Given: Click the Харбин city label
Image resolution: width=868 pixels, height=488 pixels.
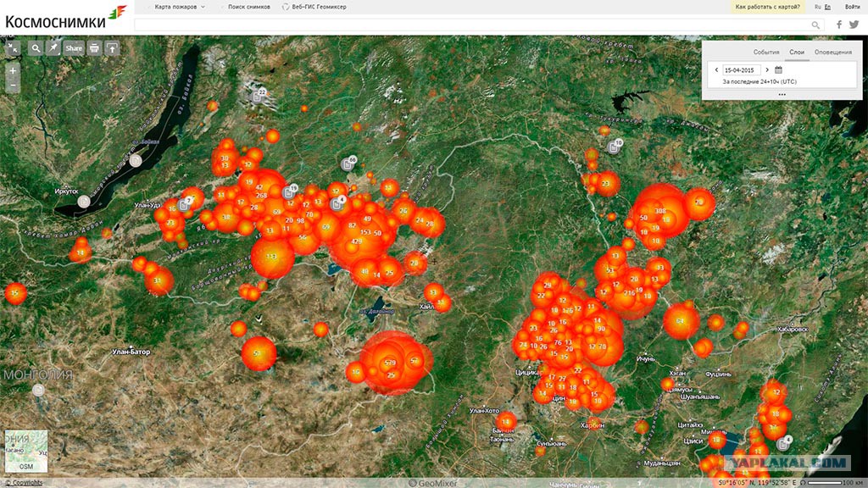Looking at the screenshot, I should 593,425.
